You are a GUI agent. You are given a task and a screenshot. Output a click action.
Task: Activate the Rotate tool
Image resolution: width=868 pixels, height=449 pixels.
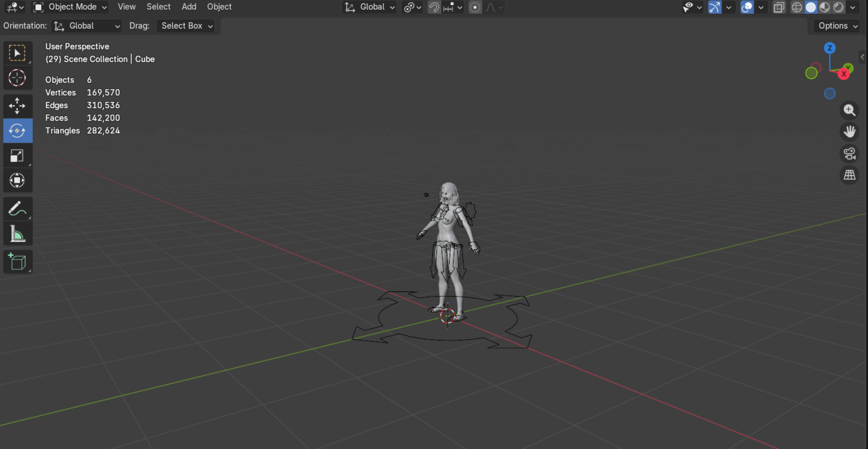(17, 131)
